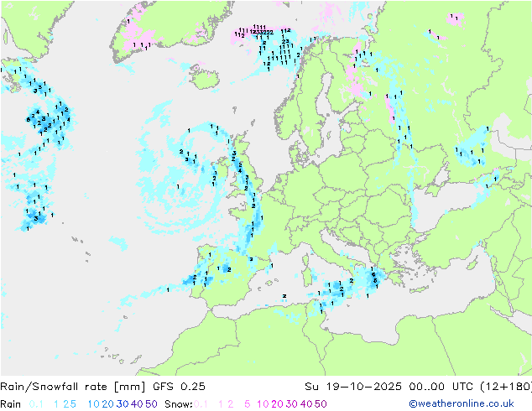This screenshot has height=411, width=532.
Task: Click the weatheronline.co.uk copyright link
Action: coord(462,403)
